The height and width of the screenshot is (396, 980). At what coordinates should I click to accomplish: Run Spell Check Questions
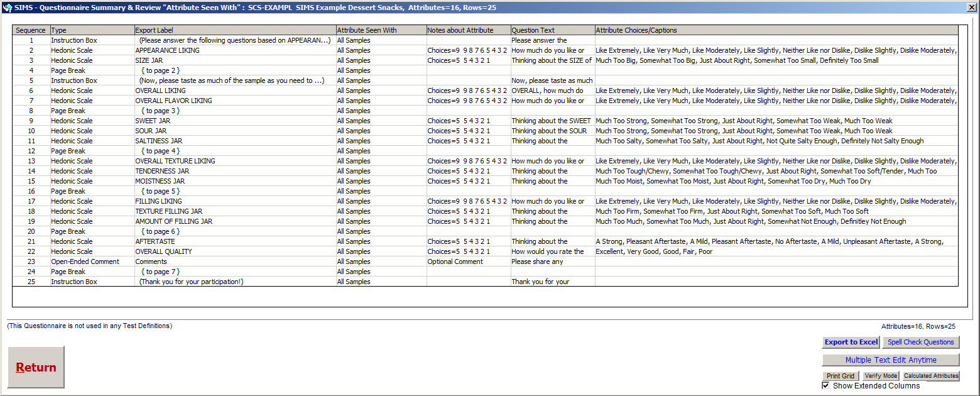921,342
